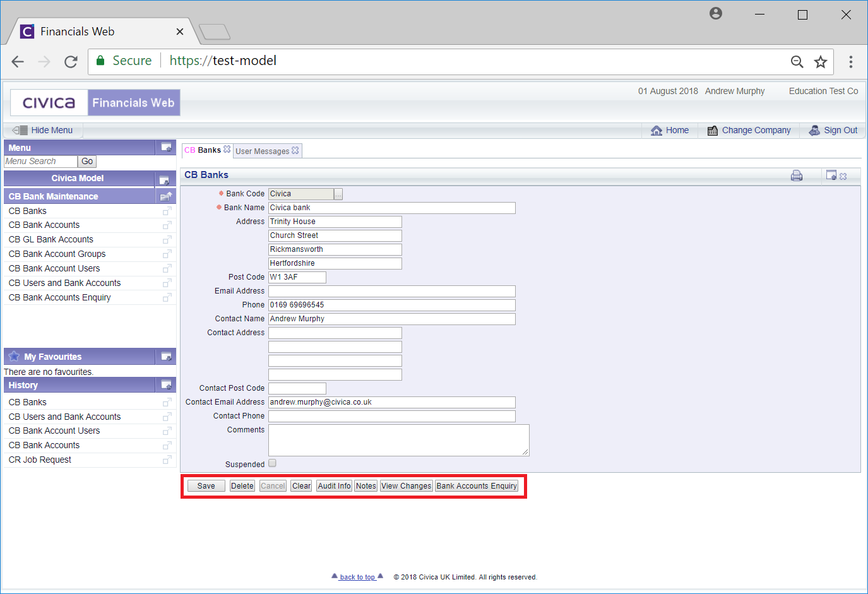Switch to the User Messages tab

[x=262, y=151]
